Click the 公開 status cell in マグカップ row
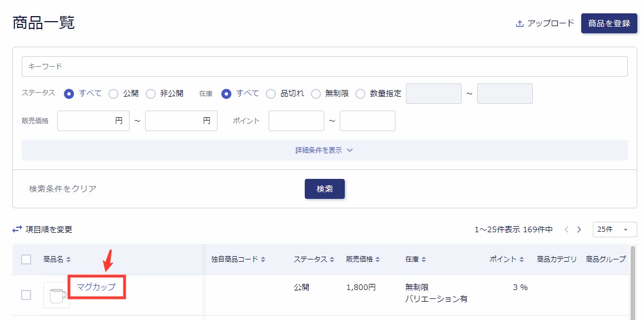644x320 pixels. tap(301, 287)
